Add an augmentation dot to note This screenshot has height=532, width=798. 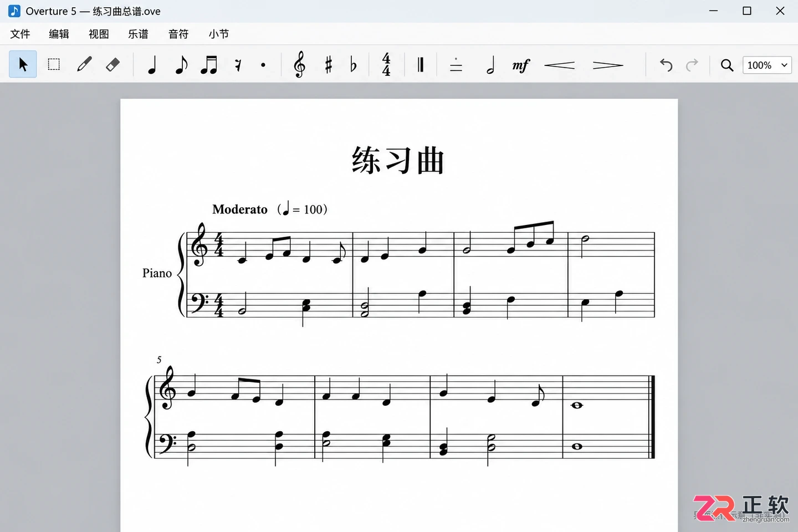tap(263, 65)
